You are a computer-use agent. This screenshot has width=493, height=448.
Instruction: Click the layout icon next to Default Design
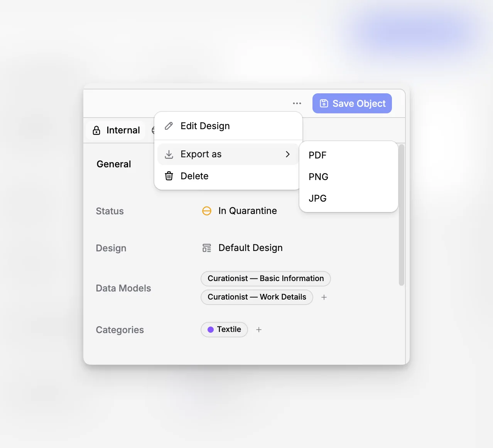coord(207,248)
